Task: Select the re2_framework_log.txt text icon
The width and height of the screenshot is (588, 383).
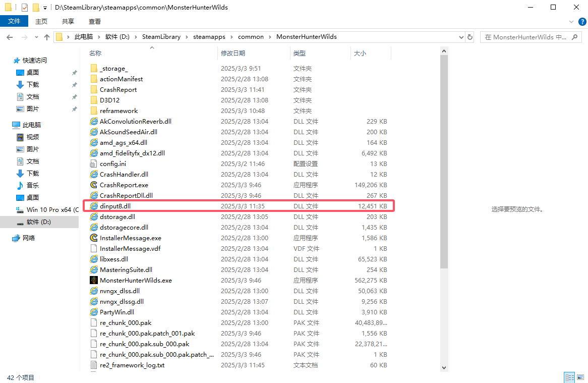Action: (x=94, y=365)
